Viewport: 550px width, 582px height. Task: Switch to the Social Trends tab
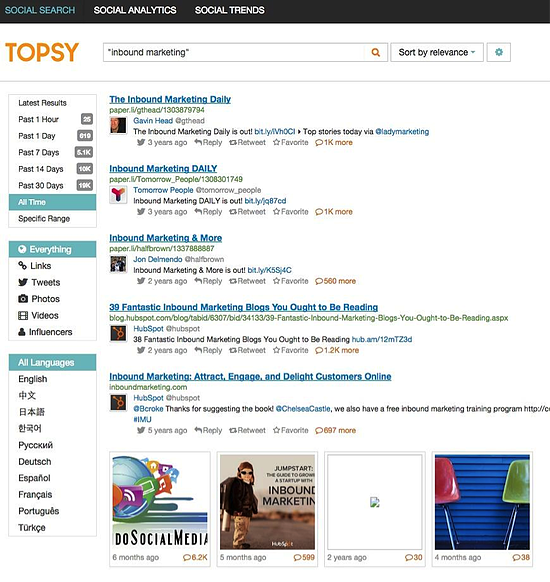(230, 10)
